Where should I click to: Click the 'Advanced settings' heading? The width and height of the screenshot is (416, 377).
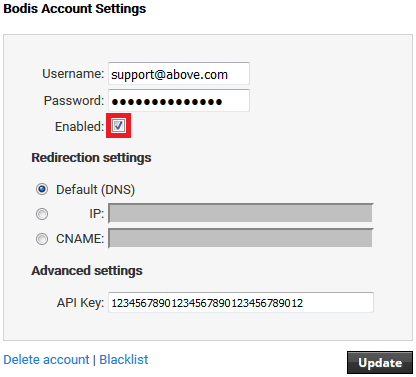[x=87, y=271]
